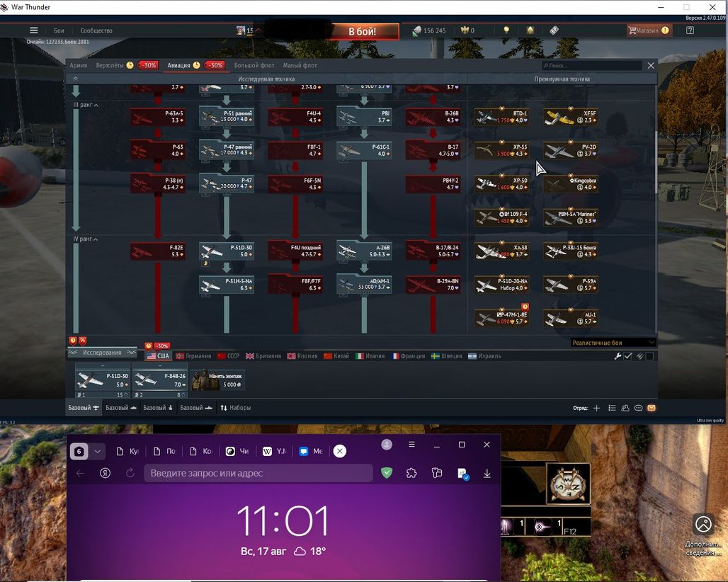Open the Наборы presets button
The width and height of the screenshot is (728, 582).
(236, 408)
